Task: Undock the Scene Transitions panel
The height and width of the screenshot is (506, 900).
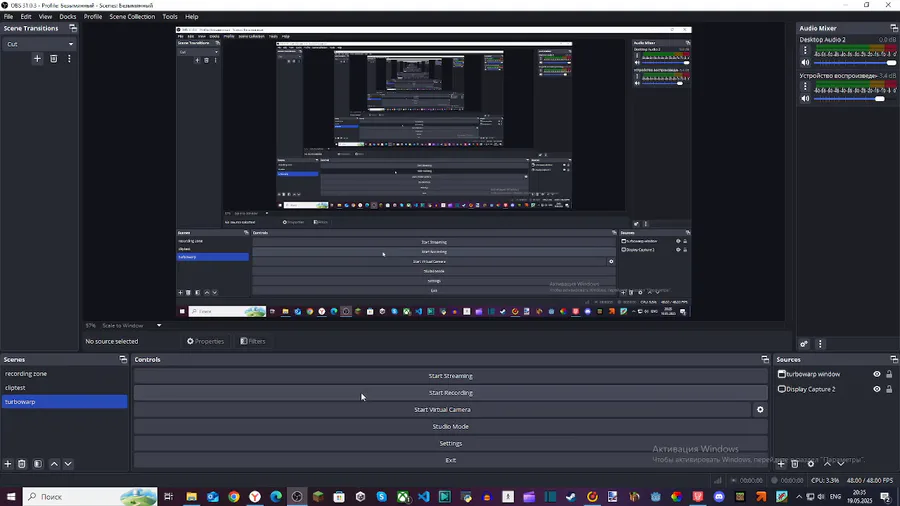Action: click(x=73, y=28)
